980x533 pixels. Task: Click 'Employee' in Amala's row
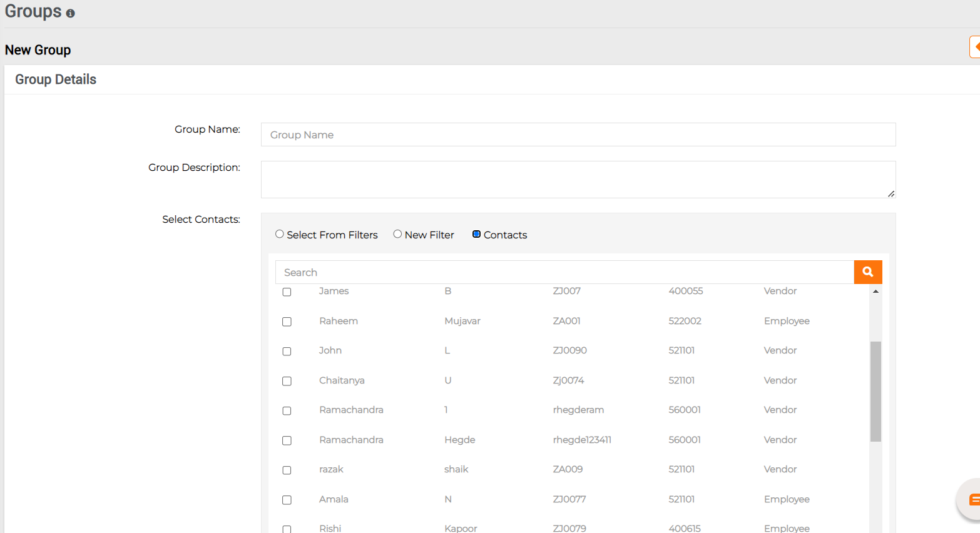787,499
